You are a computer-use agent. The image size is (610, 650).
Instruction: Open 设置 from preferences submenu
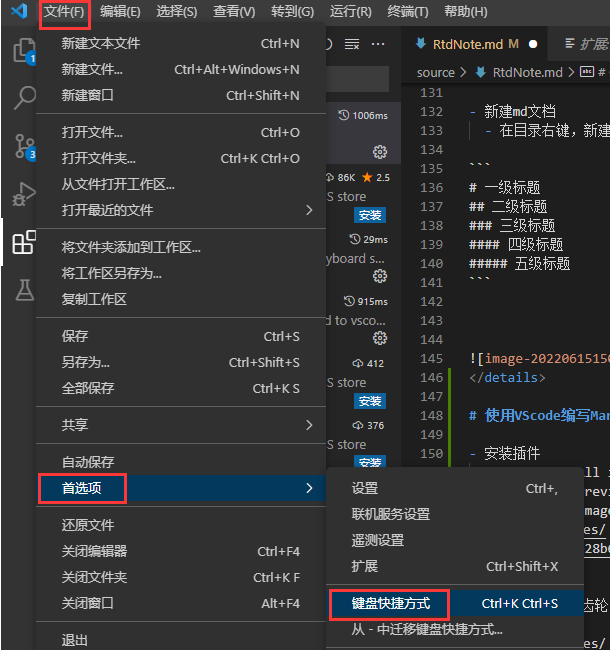point(455,488)
